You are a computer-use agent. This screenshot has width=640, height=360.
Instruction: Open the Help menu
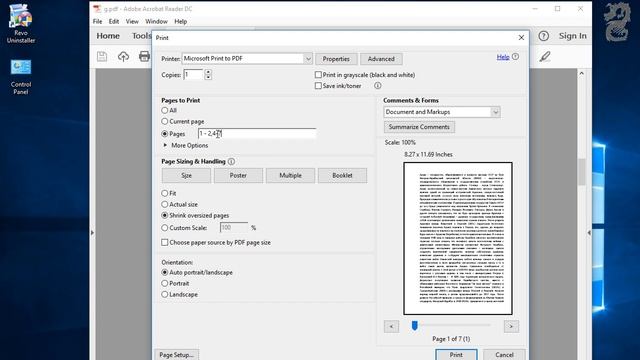click(180, 21)
